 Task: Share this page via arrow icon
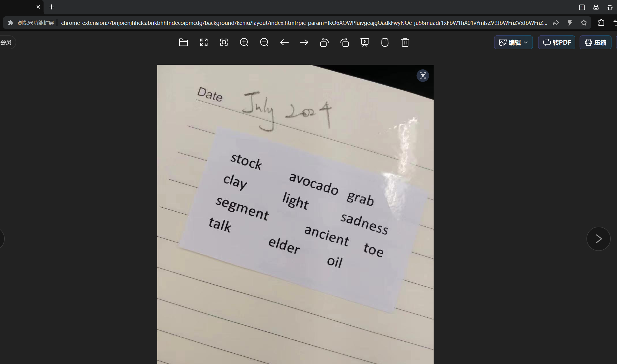(556, 23)
